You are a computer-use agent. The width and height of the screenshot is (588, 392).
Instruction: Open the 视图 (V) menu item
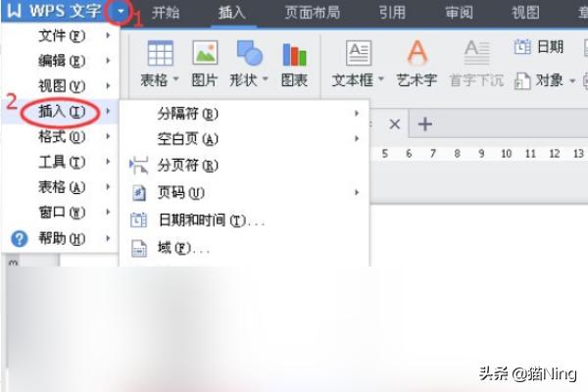[62, 86]
